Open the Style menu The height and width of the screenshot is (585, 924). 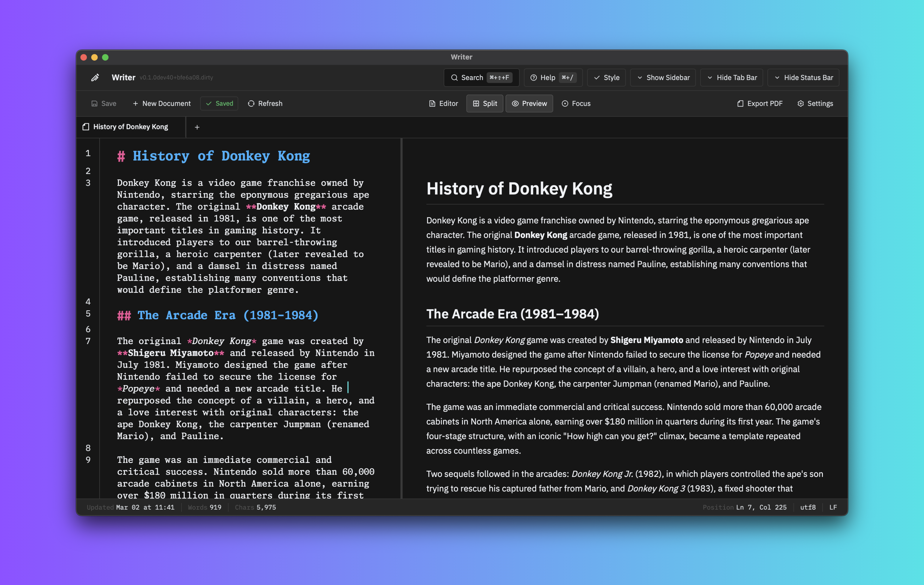(x=606, y=77)
